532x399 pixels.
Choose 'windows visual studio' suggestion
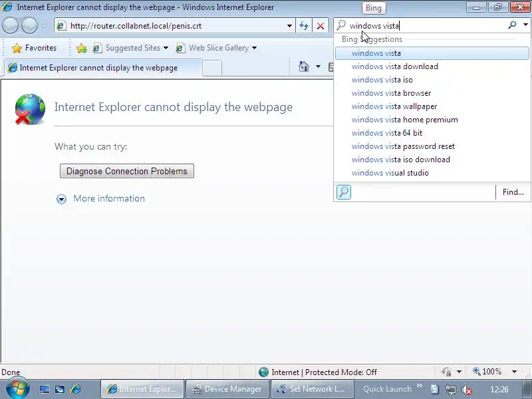[432, 173]
